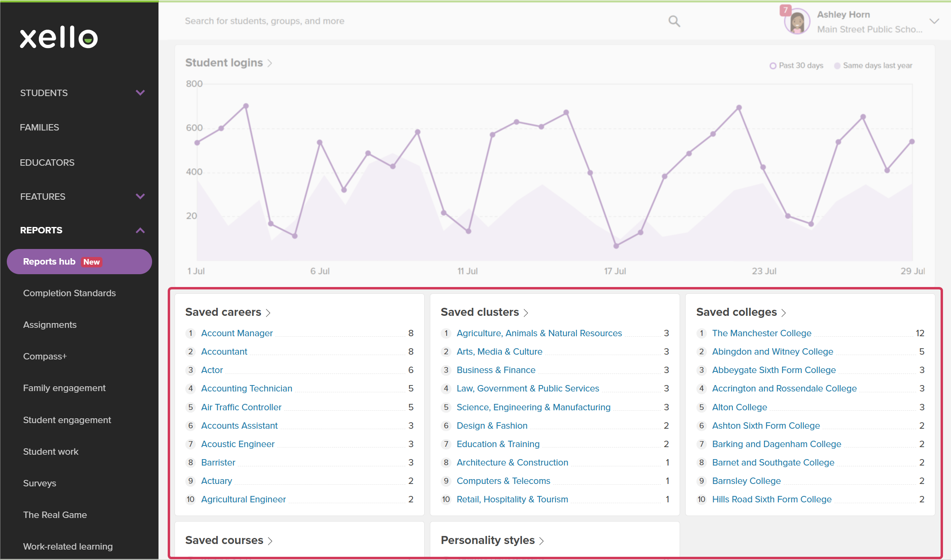This screenshot has width=951, height=560.
Task: Open Business & Finance cluster
Action: pyautogui.click(x=496, y=370)
